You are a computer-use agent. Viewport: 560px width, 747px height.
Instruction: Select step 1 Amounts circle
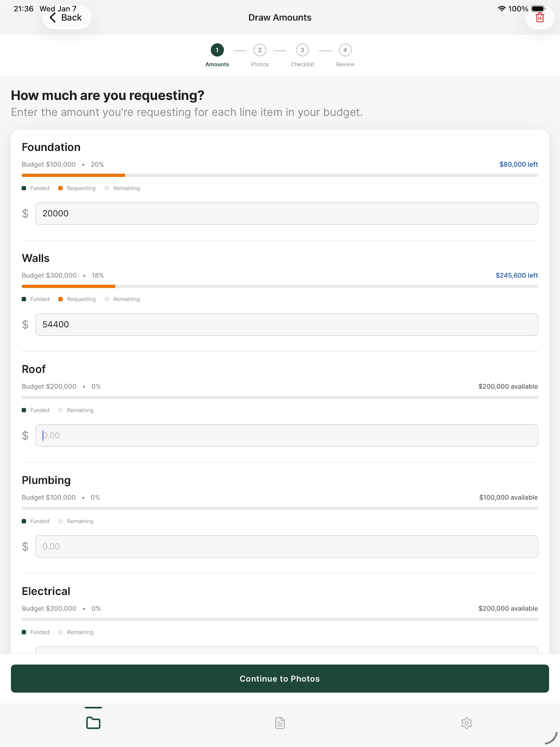(217, 50)
